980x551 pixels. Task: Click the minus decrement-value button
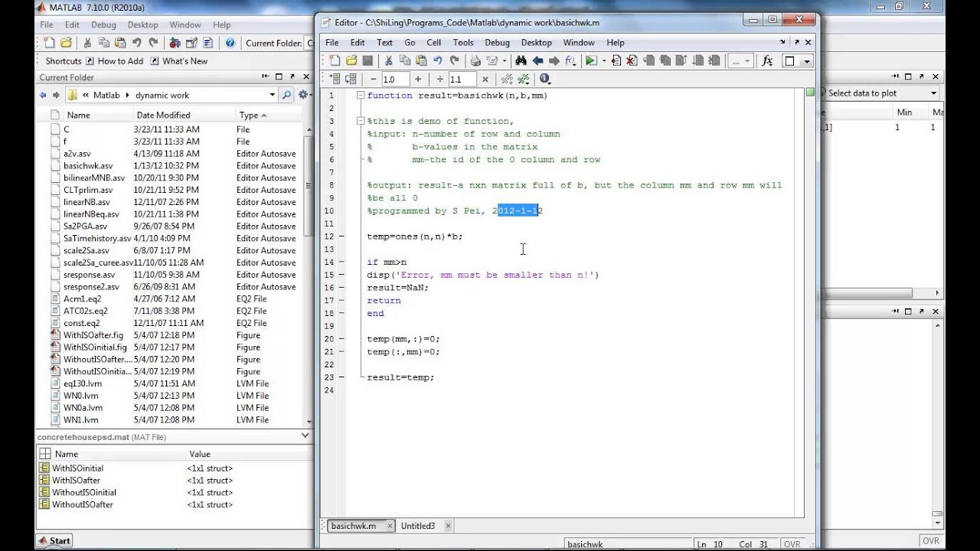pos(374,79)
